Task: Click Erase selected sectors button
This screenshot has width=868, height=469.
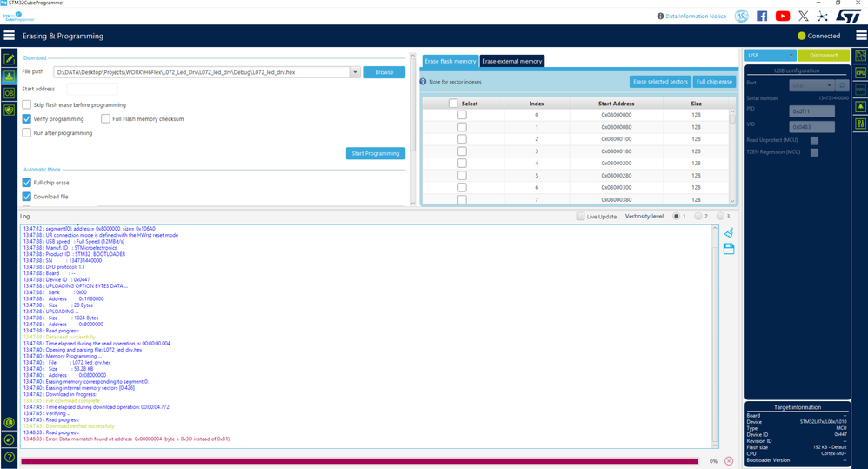Action: pos(660,82)
